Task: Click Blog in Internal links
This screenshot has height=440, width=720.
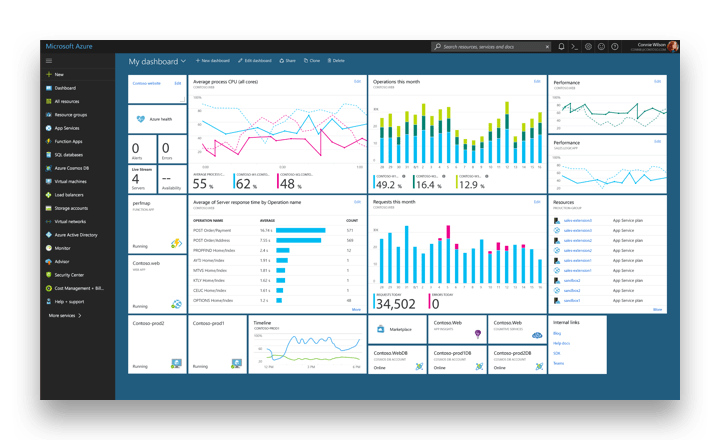Action: [557, 333]
